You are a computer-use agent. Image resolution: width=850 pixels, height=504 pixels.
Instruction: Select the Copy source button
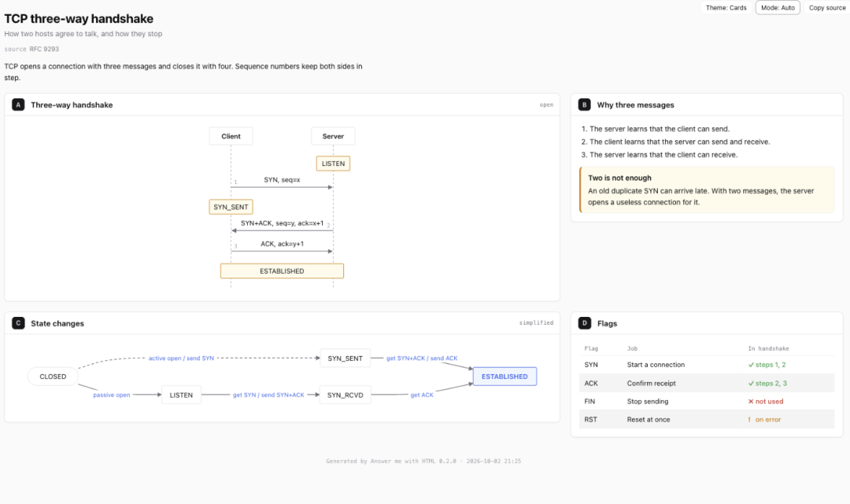pyautogui.click(x=826, y=8)
